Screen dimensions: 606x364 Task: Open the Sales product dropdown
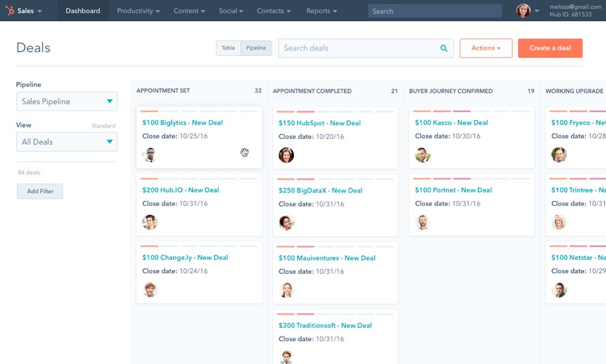point(29,11)
